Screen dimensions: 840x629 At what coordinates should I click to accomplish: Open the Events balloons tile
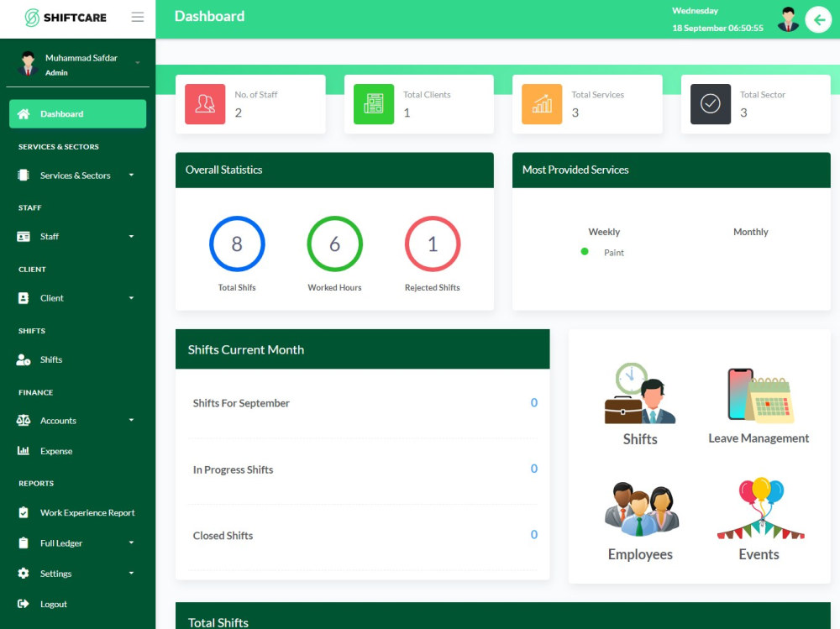[760, 508]
